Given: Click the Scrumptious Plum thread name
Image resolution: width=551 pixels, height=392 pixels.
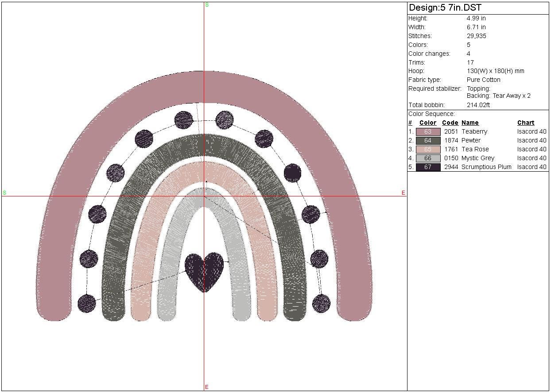Looking at the screenshot, I should (x=486, y=167).
